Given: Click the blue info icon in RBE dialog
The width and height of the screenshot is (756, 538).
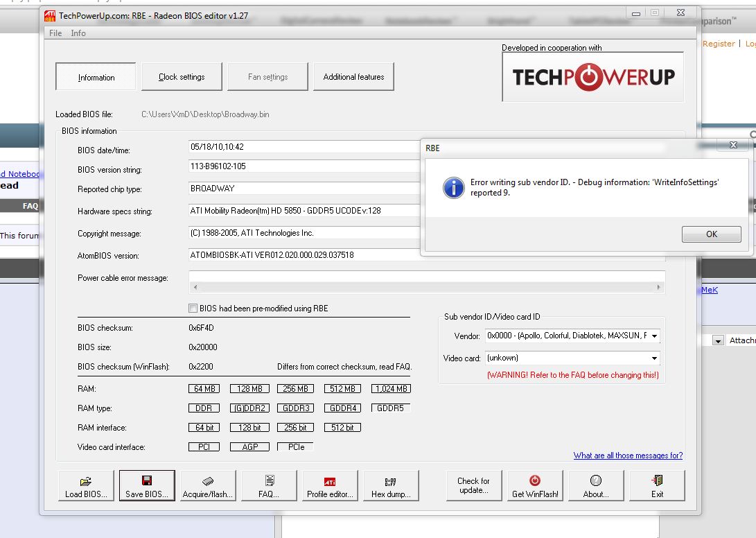Looking at the screenshot, I should click(454, 188).
